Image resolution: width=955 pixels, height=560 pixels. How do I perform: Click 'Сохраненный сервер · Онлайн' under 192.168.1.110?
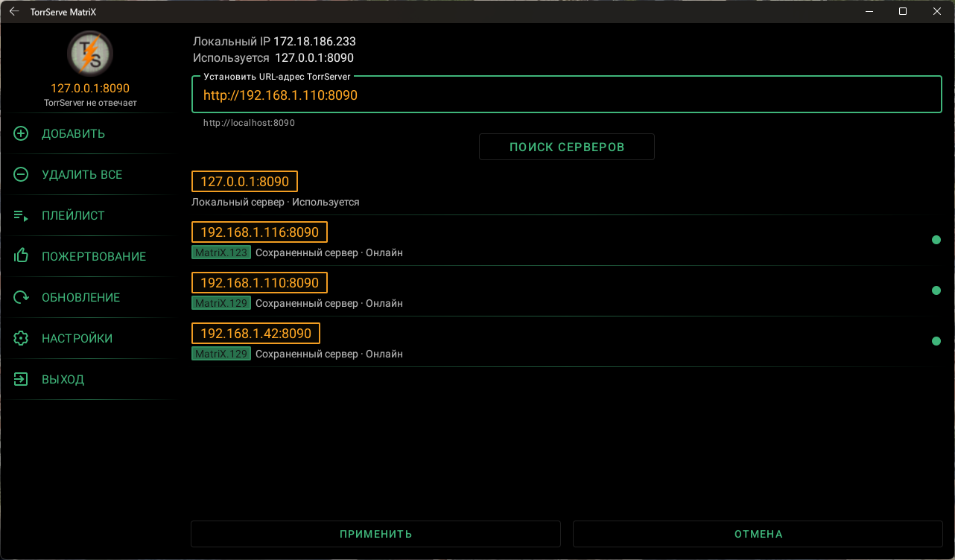(x=329, y=303)
